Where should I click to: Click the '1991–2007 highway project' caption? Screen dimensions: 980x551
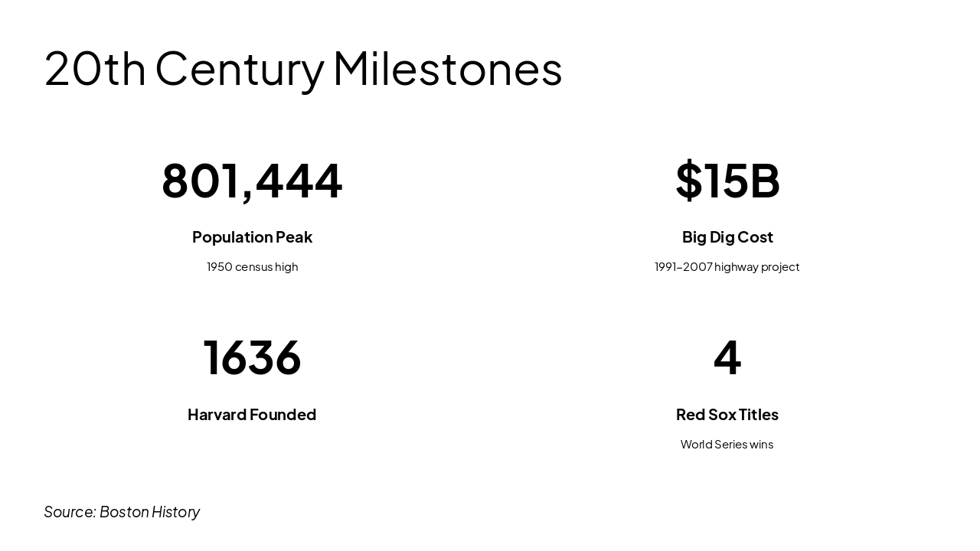727,267
